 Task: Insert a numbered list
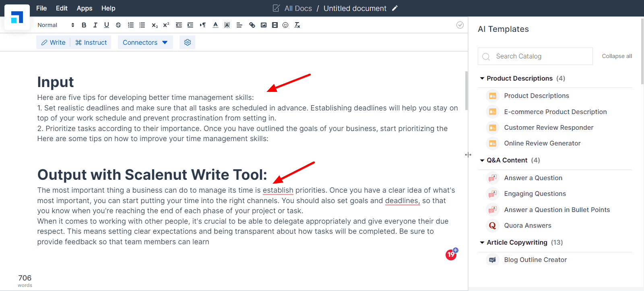[130, 25]
